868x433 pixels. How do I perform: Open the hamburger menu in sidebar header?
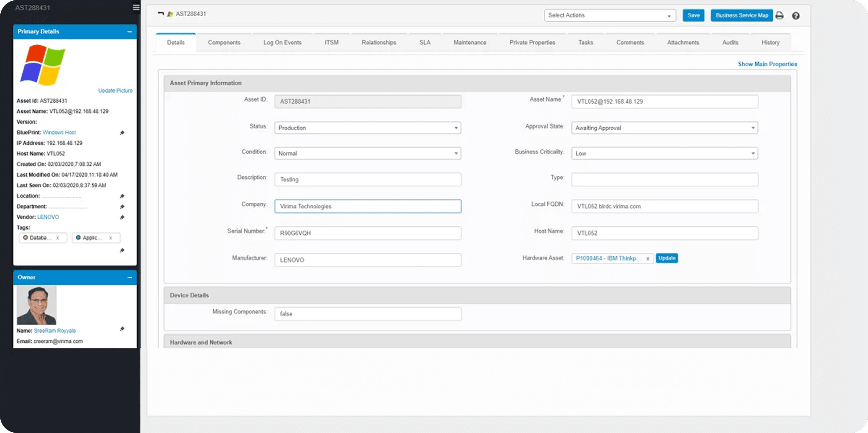(x=136, y=8)
